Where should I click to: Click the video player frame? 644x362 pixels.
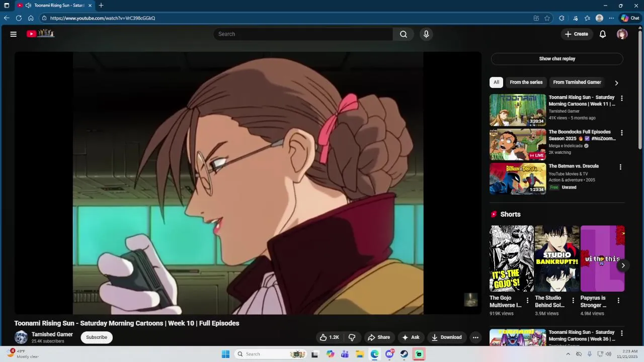[248, 183]
